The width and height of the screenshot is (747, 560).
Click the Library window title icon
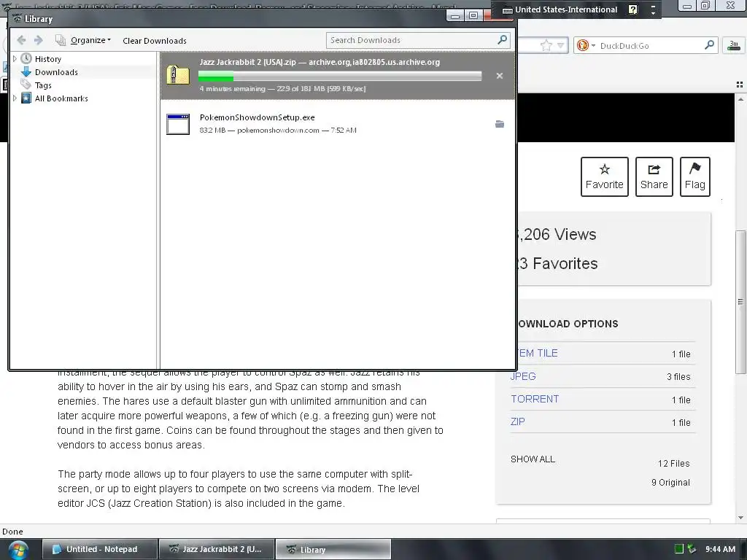tap(18, 18)
